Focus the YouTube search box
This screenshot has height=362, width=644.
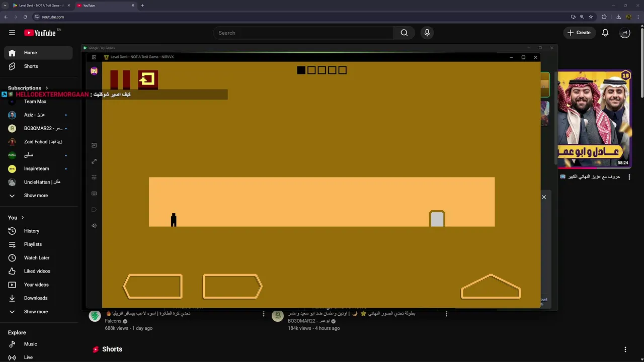[x=303, y=33]
